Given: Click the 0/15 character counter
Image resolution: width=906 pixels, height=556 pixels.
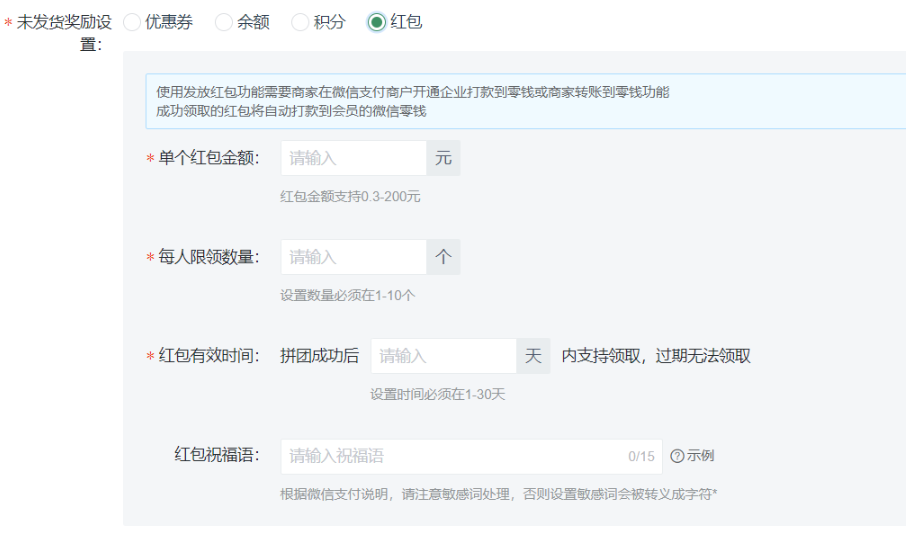Looking at the screenshot, I should click(641, 457).
